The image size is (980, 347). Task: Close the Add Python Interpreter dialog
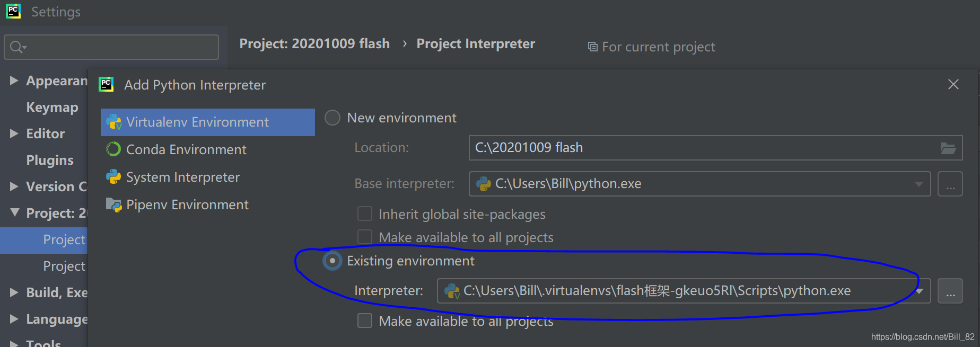pos(953,84)
